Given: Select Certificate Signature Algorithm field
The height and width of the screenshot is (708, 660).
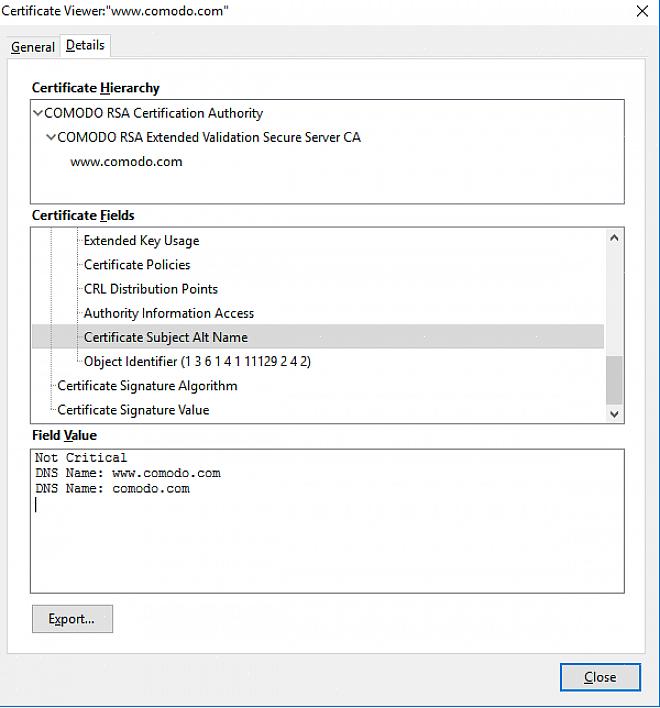Looking at the screenshot, I should point(147,386).
